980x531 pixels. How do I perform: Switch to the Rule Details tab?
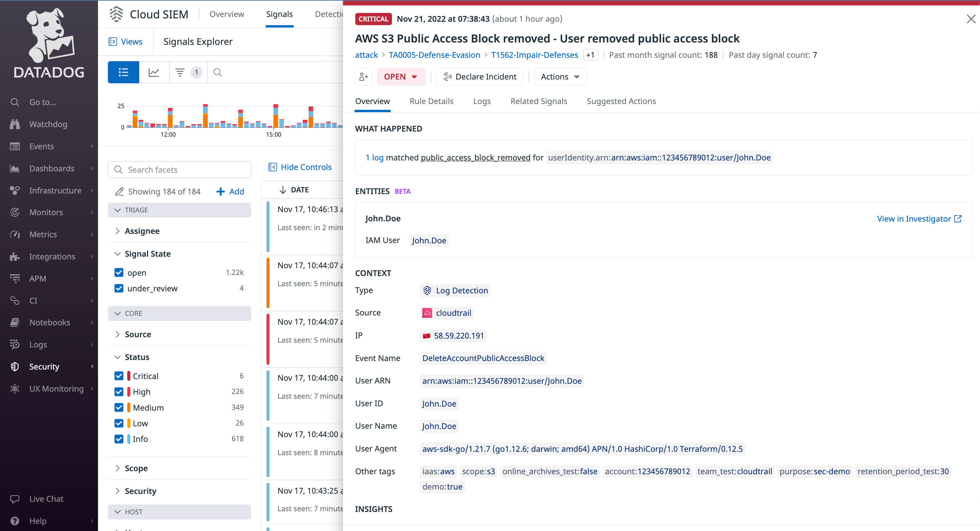point(431,101)
